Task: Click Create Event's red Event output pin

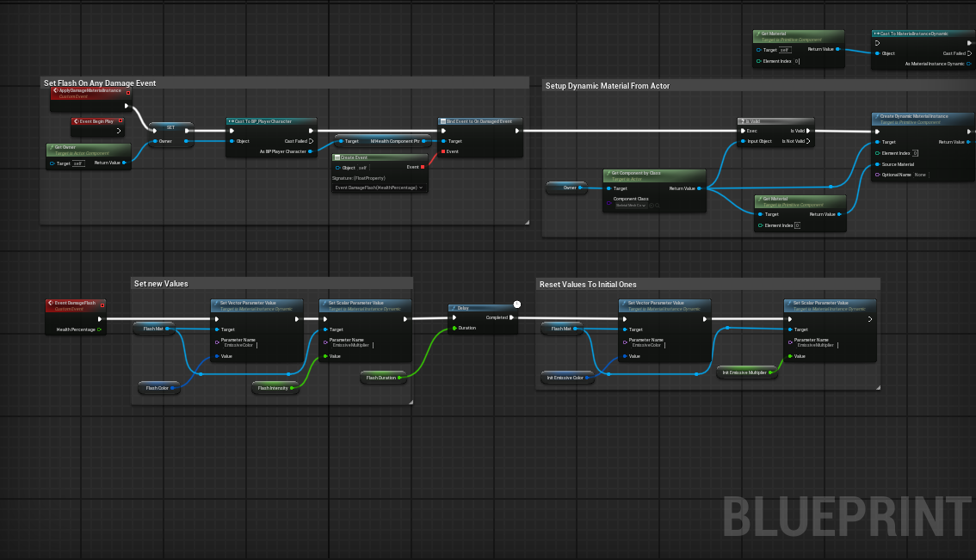Action: 423,167
